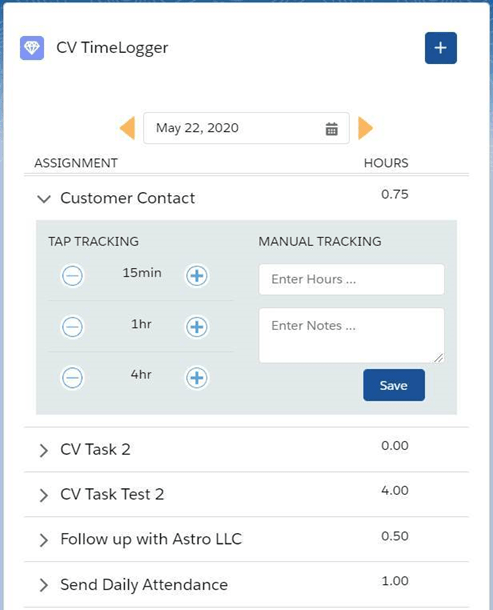
Task: Collapse the Customer Contact assignment chevron
Action: click(44, 199)
